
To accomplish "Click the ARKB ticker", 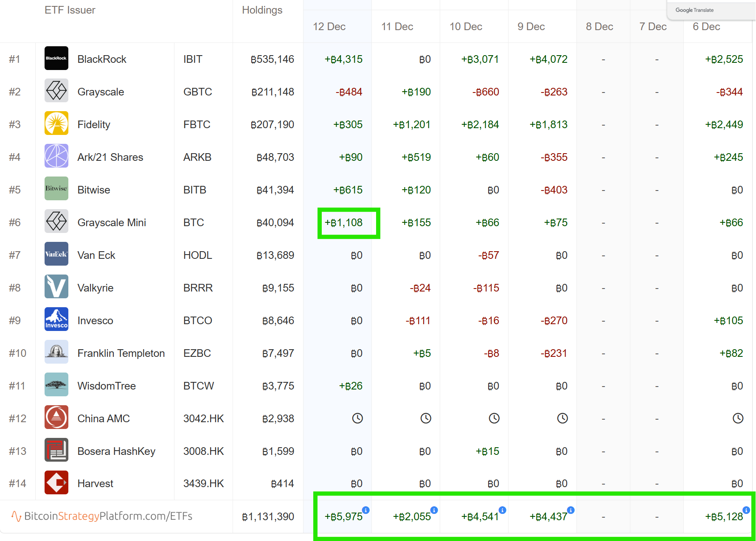I will coord(197,157).
